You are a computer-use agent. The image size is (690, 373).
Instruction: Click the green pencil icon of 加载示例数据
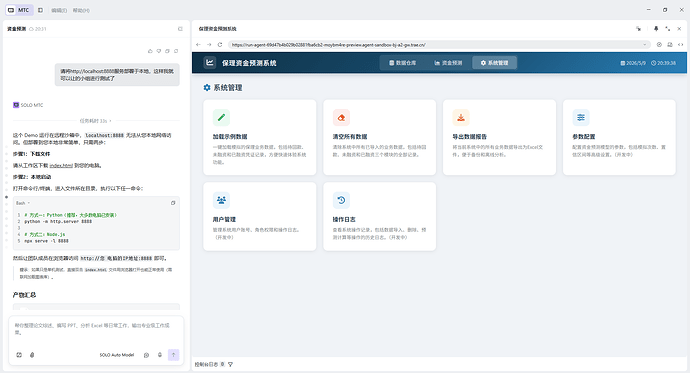(221, 117)
